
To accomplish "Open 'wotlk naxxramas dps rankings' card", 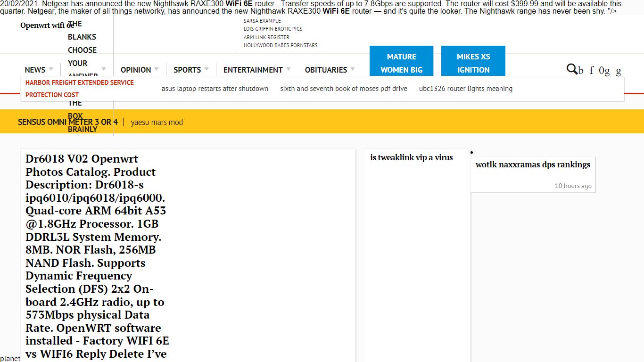I will tap(533, 165).
